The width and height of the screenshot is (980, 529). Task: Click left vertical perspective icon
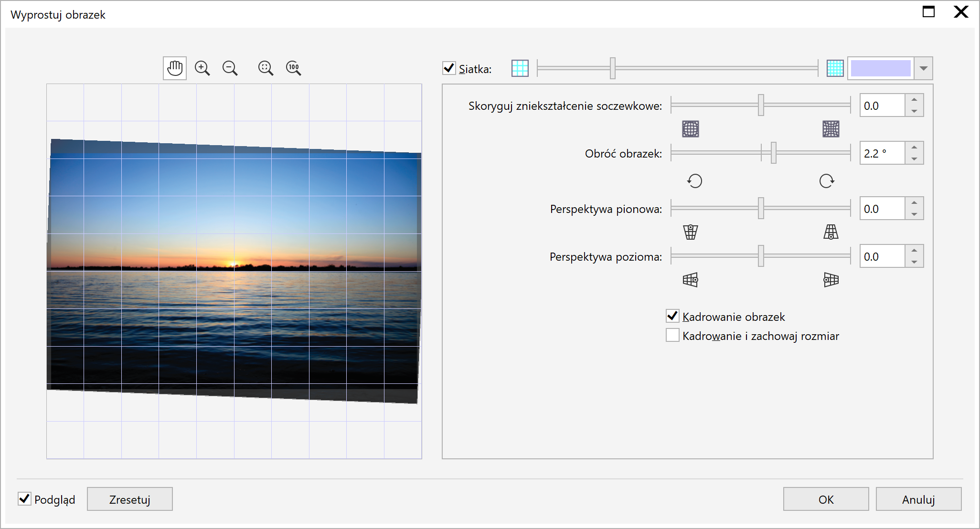point(690,232)
